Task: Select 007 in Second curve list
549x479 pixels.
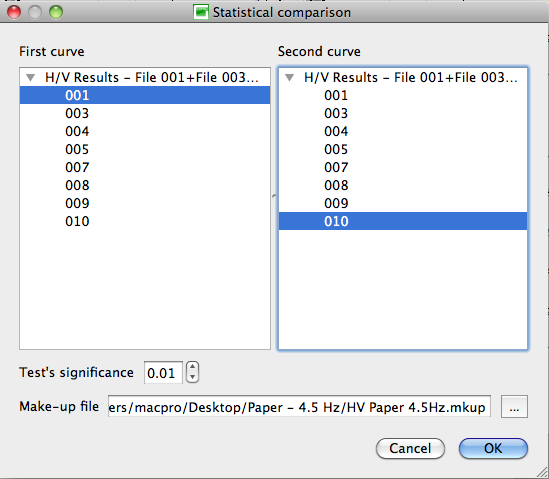Action: coord(403,167)
